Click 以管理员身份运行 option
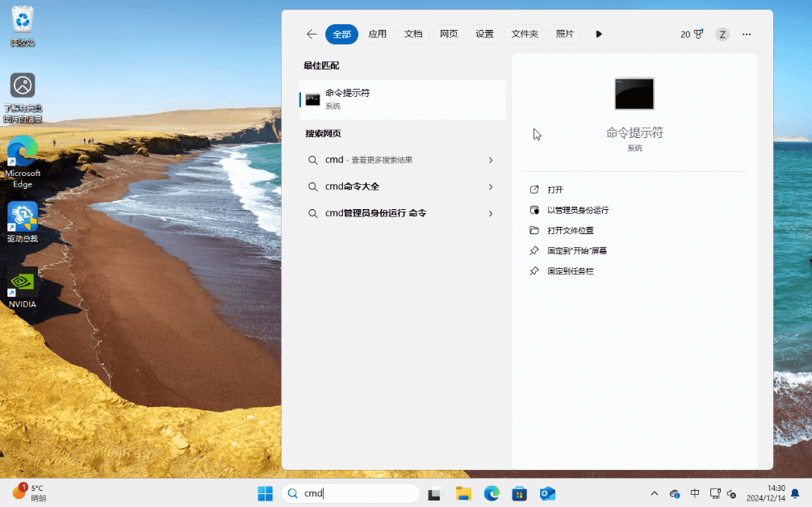 tap(578, 210)
